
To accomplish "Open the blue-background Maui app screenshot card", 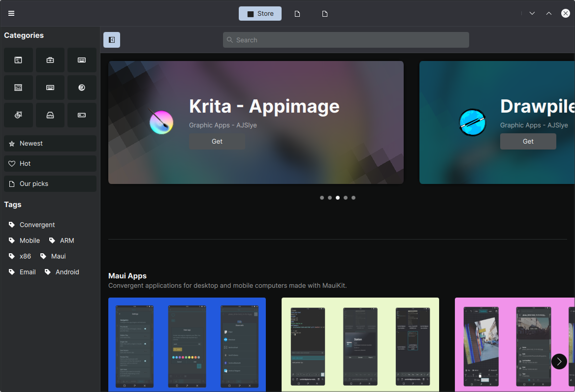I will click(x=187, y=345).
